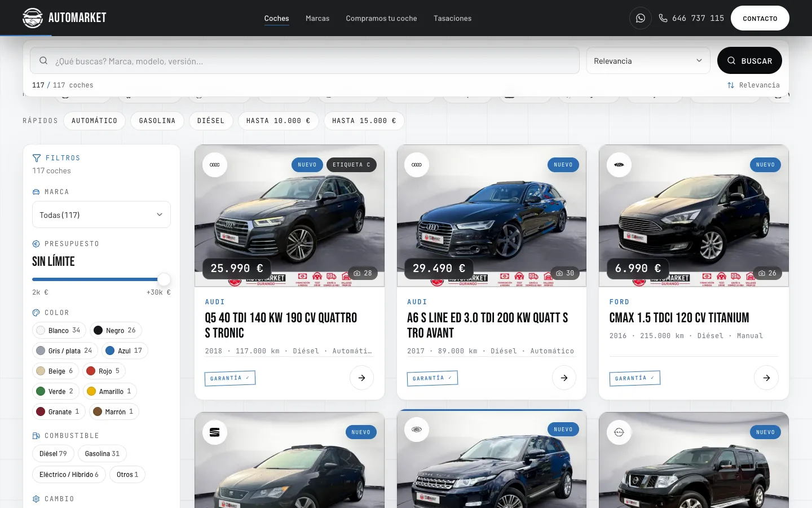Screen dimensions: 812x508
Task: Click the Audi brand badge on A6 card
Action: pos(417,165)
